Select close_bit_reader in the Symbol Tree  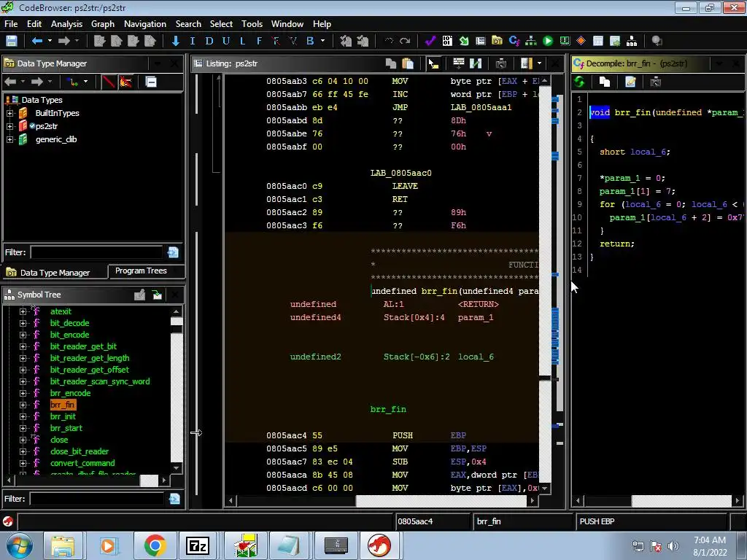[x=80, y=451]
